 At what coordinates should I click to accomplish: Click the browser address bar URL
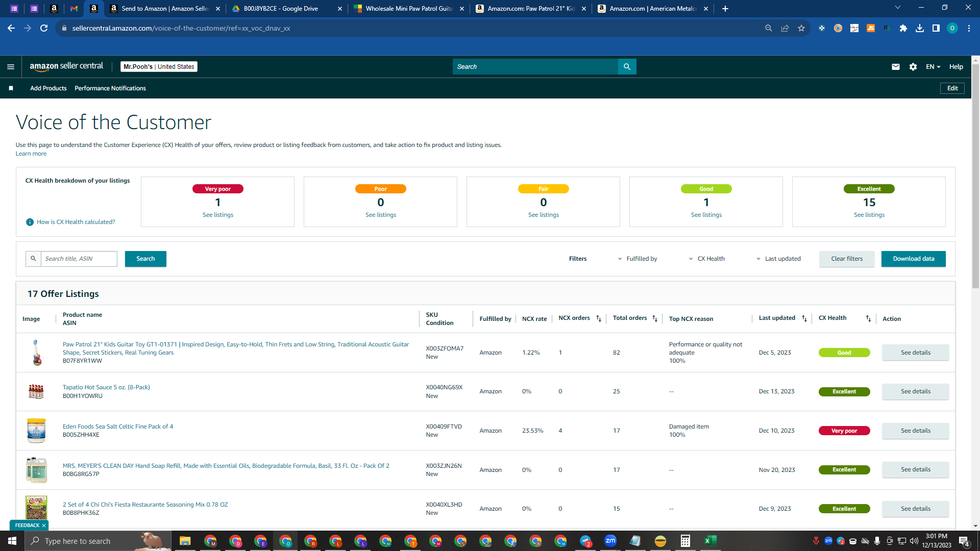coord(181,28)
